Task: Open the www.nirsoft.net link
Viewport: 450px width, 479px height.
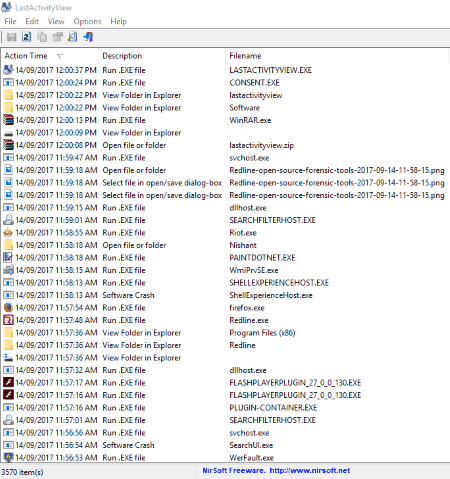Action: pos(310,470)
